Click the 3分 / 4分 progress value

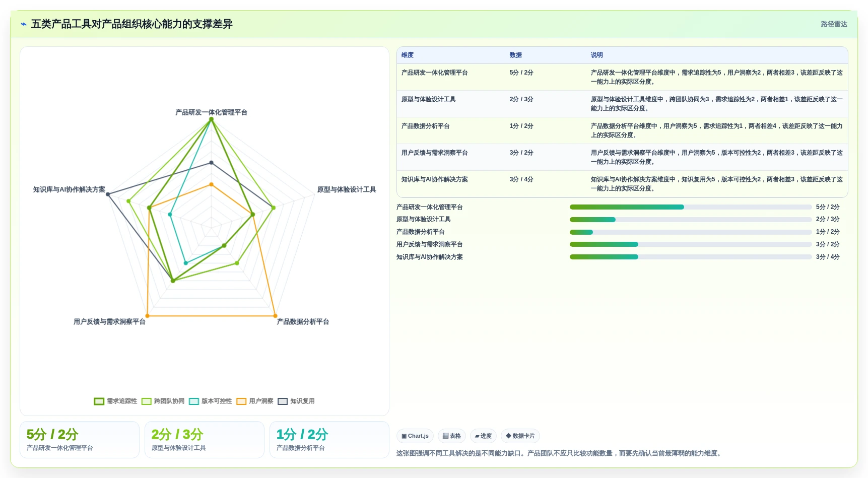coord(828,257)
